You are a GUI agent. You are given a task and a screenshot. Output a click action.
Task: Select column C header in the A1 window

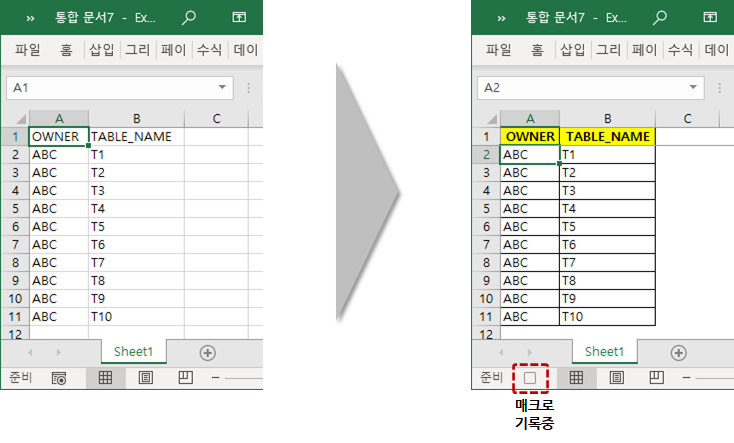coord(216,118)
